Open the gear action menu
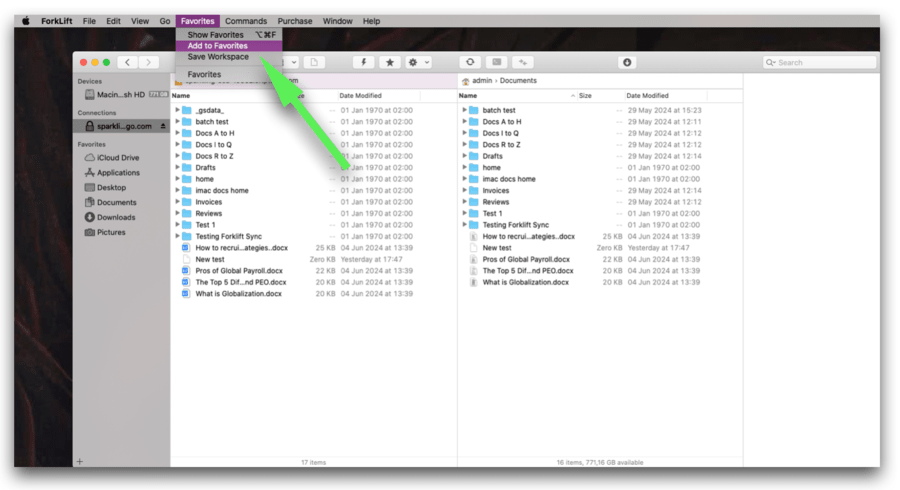Screen dimensions: 900x490 tap(418, 62)
